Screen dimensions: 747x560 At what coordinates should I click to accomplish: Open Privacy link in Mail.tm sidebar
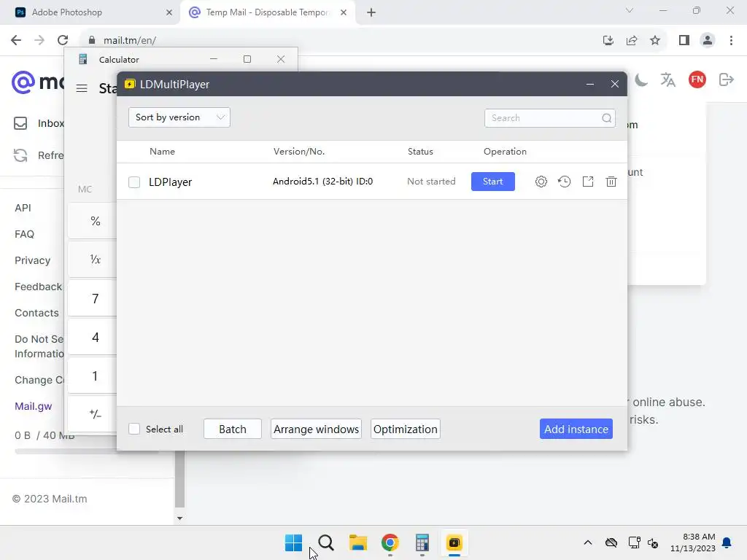(x=32, y=260)
